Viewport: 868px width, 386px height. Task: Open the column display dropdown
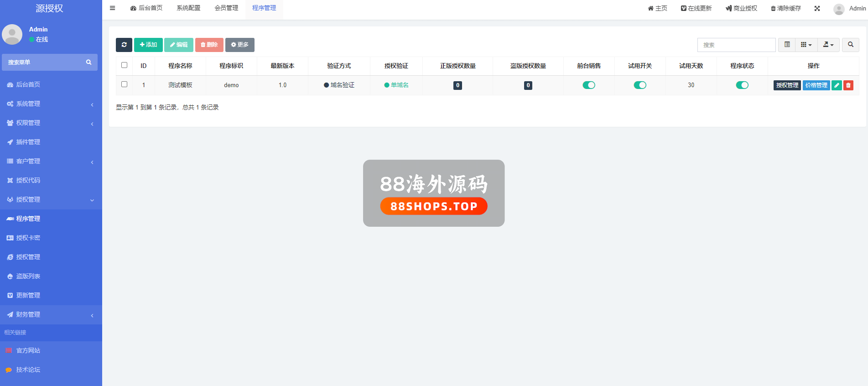click(806, 45)
